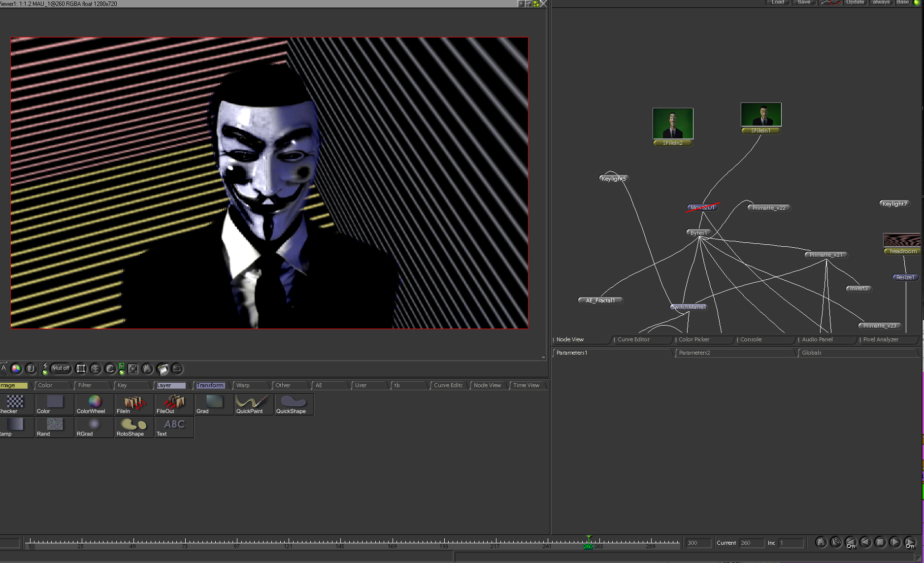Select the Keylight5 node

pos(614,179)
